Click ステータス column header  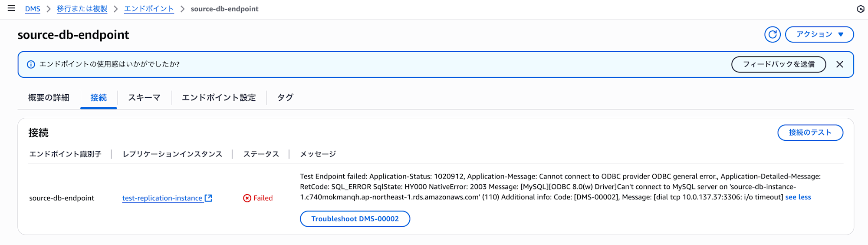(261, 154)
